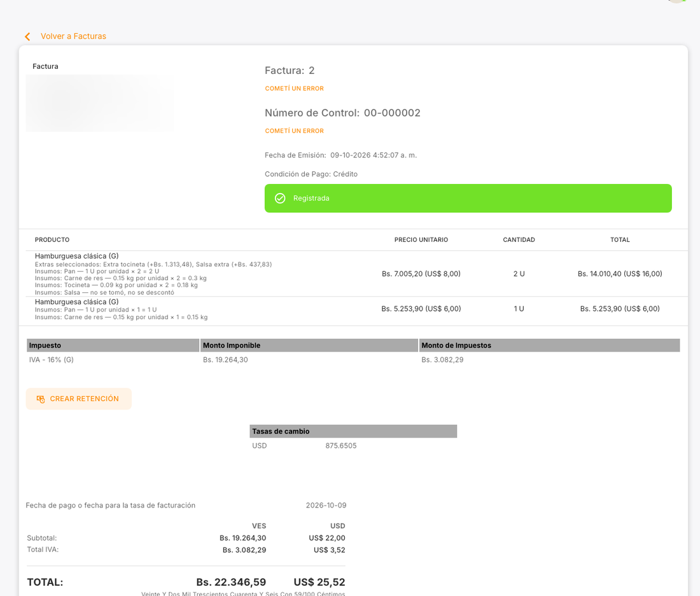Select grand total "US$ 25,52"
The image size is (700, 596).
[319, 582]
